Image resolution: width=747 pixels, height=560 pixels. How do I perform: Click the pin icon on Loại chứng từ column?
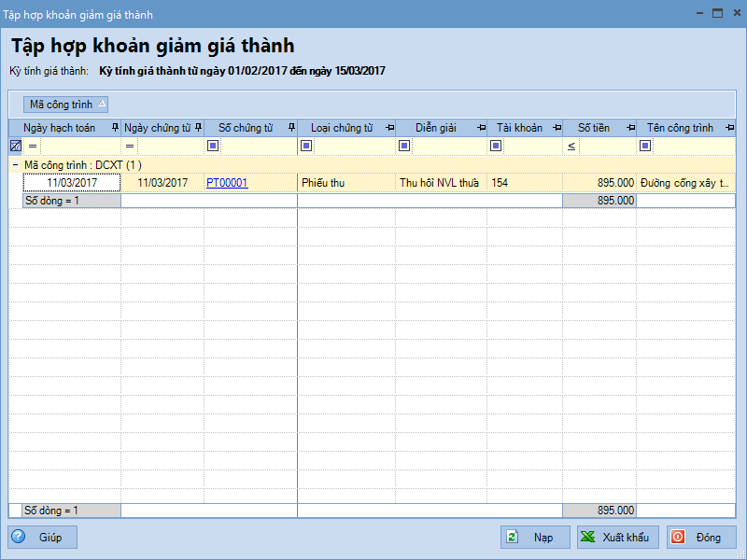coord(389,128)
